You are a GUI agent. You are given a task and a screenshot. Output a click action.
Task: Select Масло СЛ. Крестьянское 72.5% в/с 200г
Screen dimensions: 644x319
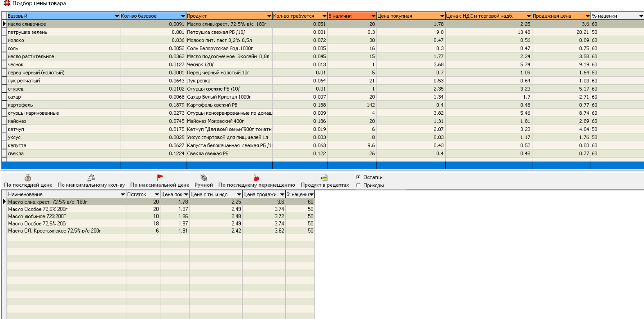161,231
